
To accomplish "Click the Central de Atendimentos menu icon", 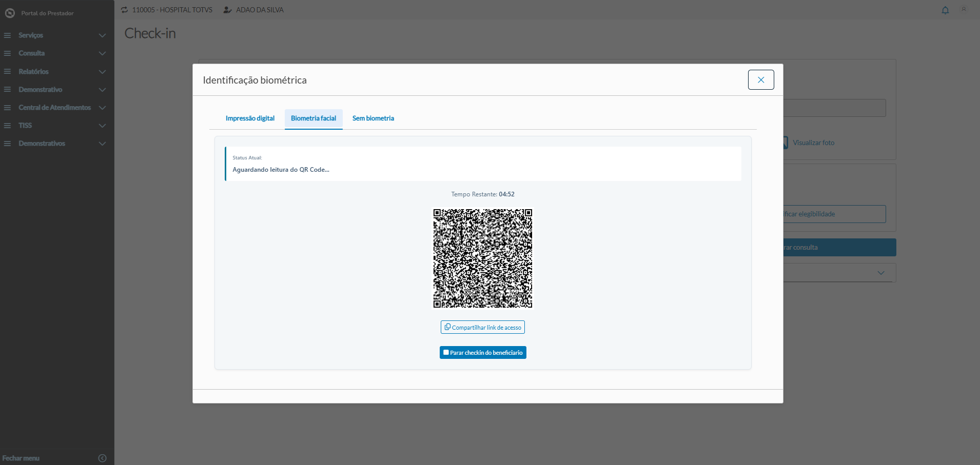I will (x=7, y=108).
